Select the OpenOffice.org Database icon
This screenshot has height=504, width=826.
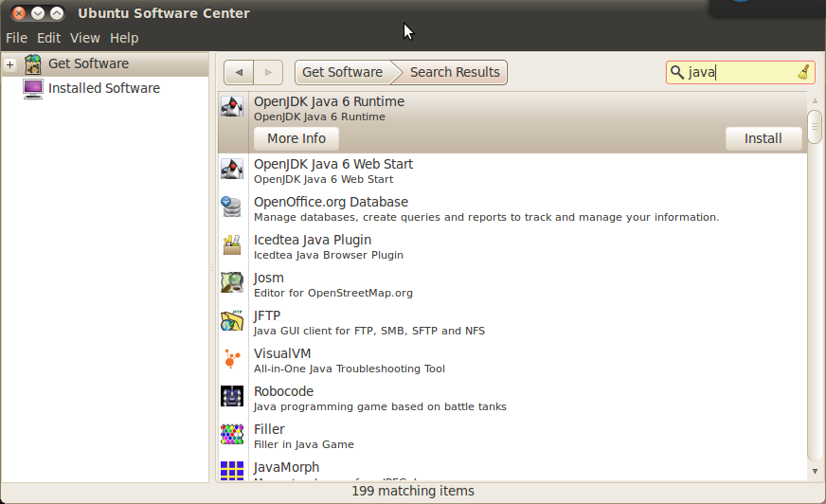232,207
